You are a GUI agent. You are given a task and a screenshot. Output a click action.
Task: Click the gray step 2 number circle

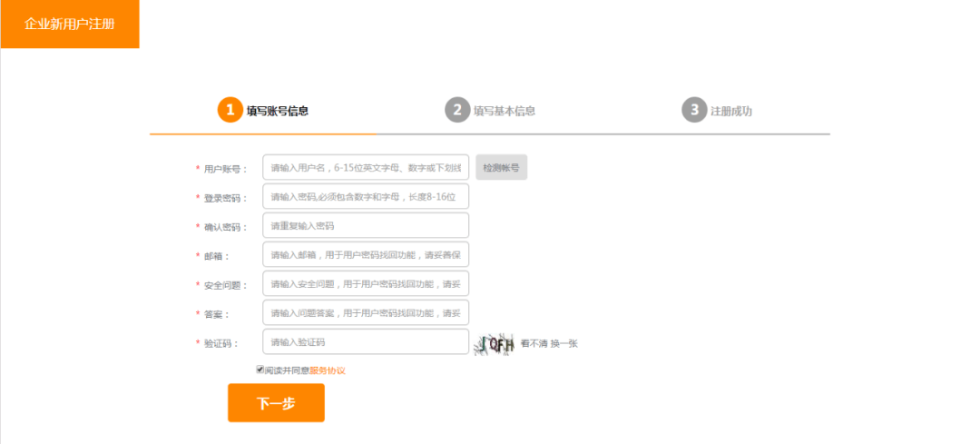[x=457, y=111]
